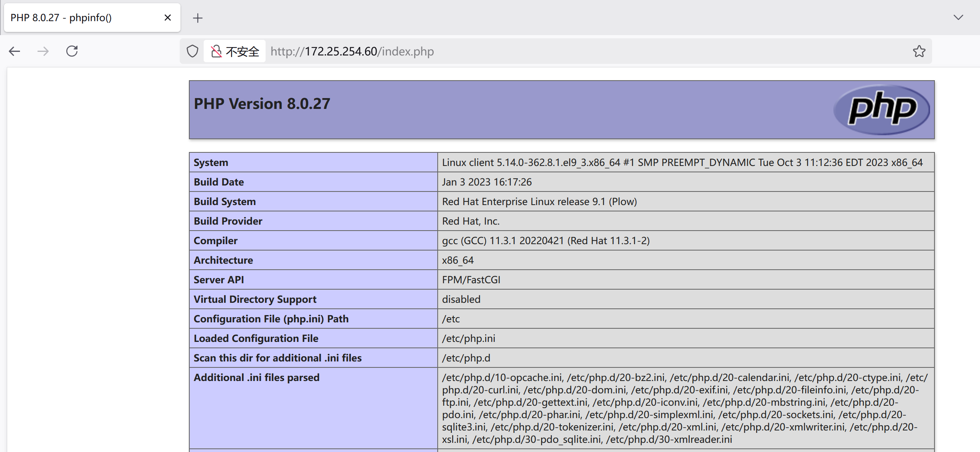Viewport: 980px width, 452px height.
Task: Click the parsed .ini files list
Action: [684, 408]
